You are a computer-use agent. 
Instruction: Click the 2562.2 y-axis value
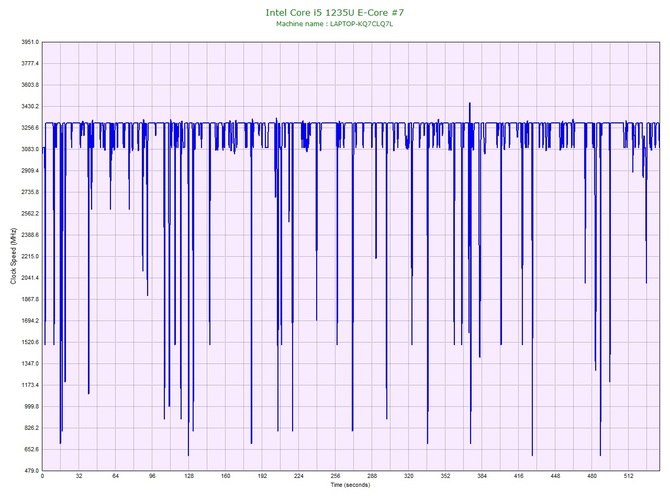coord(30,213)
